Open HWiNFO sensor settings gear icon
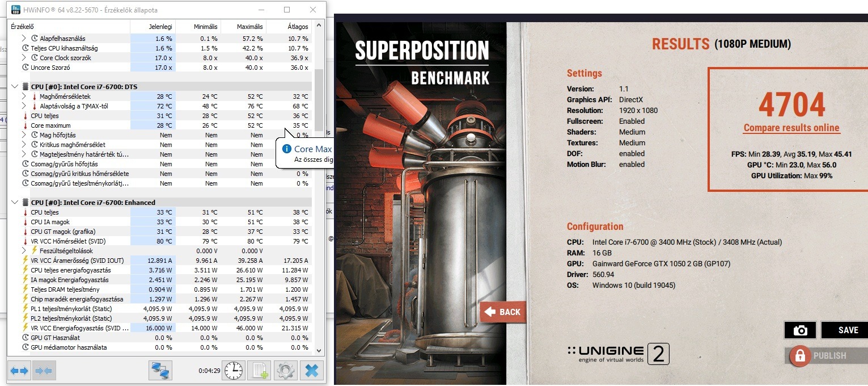The image size is (868, 386). [286, 371]
